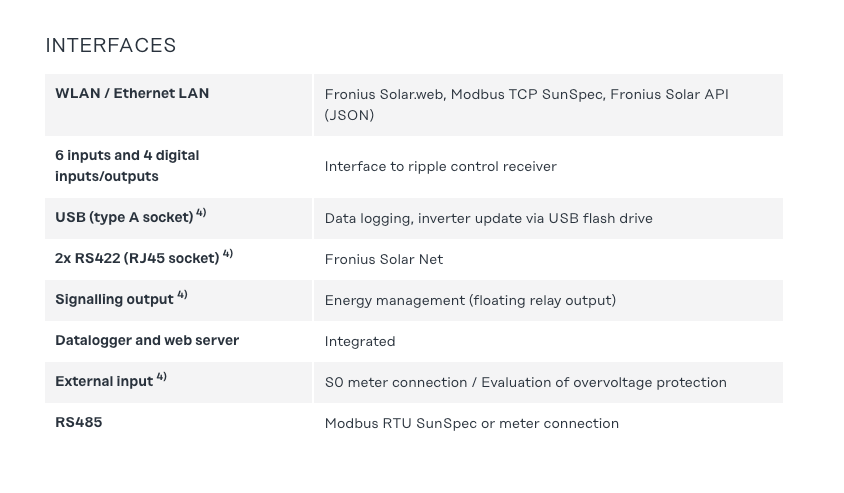
Task: Click Data logging, inverter update description
Action: pos(488,218)
